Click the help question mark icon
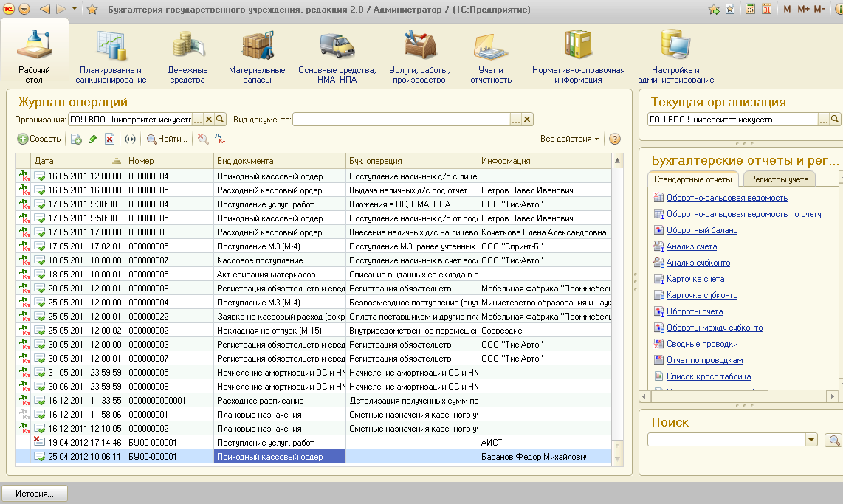The height and width of the screenshot is (504, 843). (614, 139)
